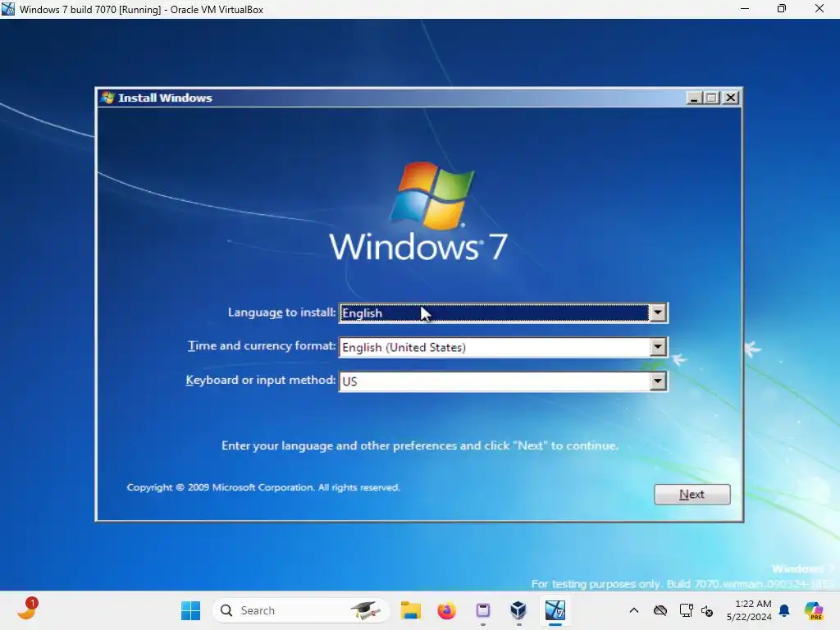Maximize the Install Windows dialog
This screenshot has height=630, width=840.
712,98
